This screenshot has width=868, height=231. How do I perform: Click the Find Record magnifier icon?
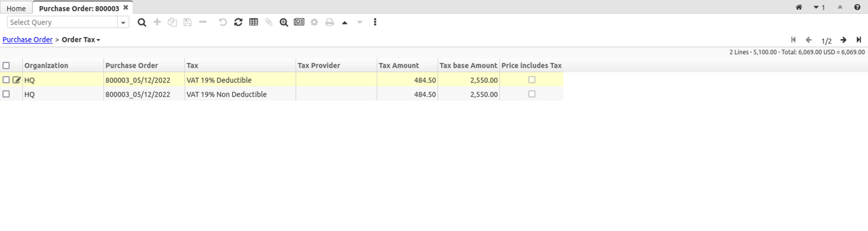pyautogui.click(x=142, y=22)
